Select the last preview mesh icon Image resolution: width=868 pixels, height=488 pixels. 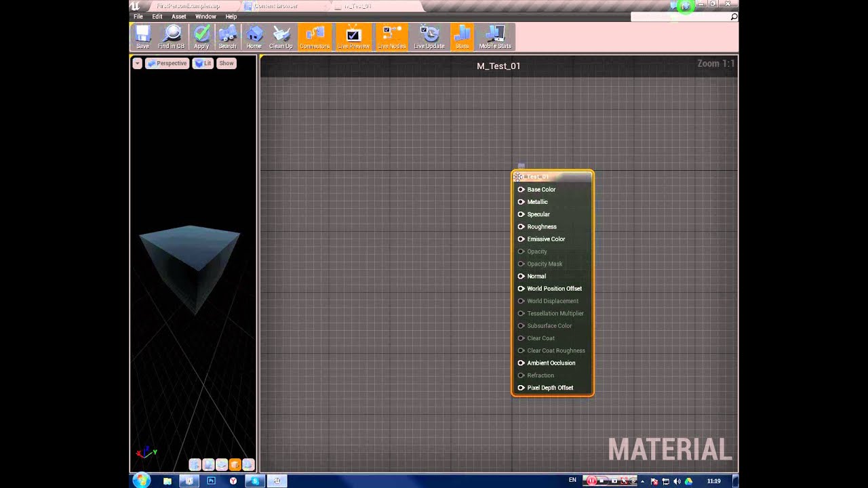(x=248, y=464)
